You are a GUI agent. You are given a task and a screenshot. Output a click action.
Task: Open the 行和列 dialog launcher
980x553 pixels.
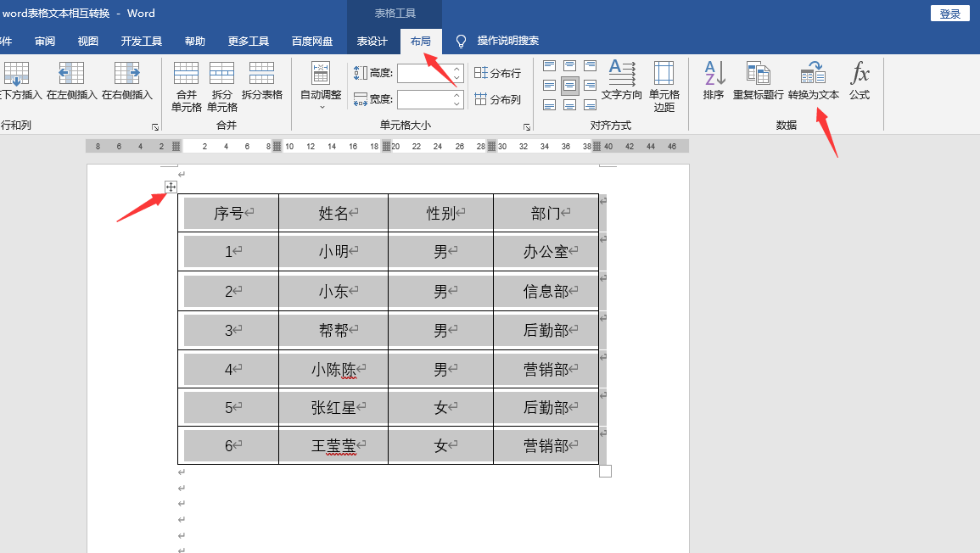tap(155, 127)
